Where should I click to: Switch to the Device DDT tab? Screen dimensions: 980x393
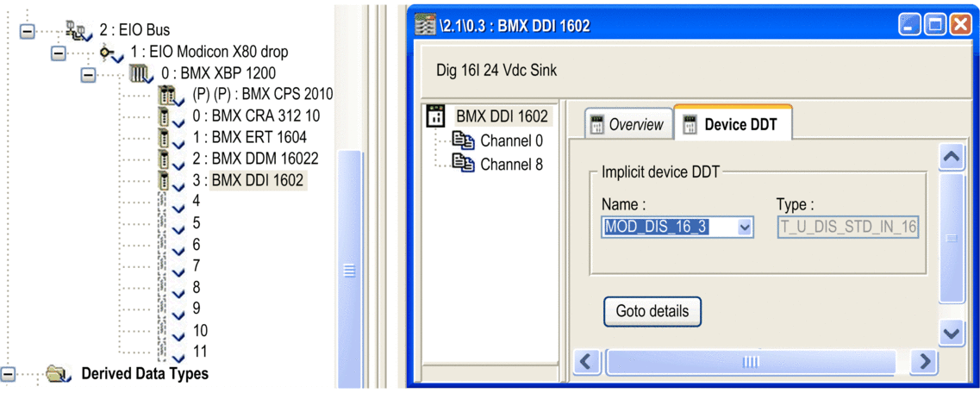[x=733, y=124]
